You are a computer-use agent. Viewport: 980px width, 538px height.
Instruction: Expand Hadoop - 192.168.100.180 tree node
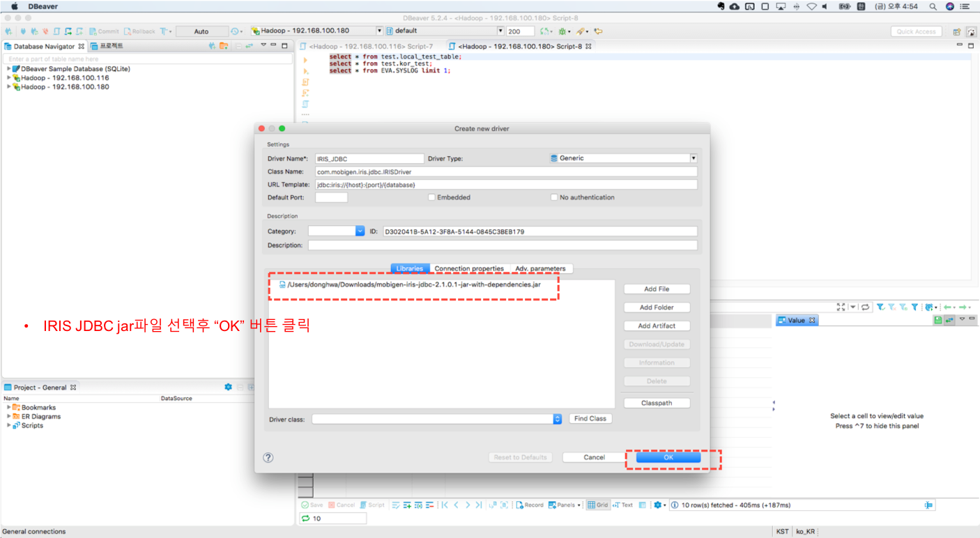coord(8,87)
